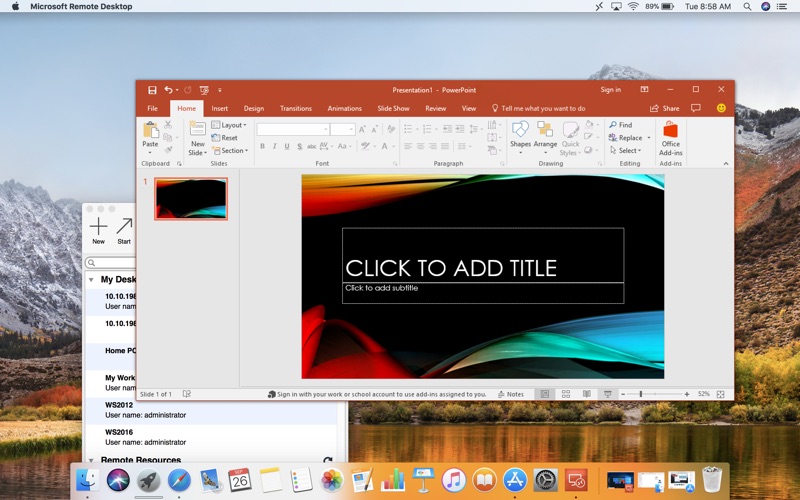Switch to Slide Sorter view
The height and width of the screenshot is (500, 800).
[x=566, y=394]
